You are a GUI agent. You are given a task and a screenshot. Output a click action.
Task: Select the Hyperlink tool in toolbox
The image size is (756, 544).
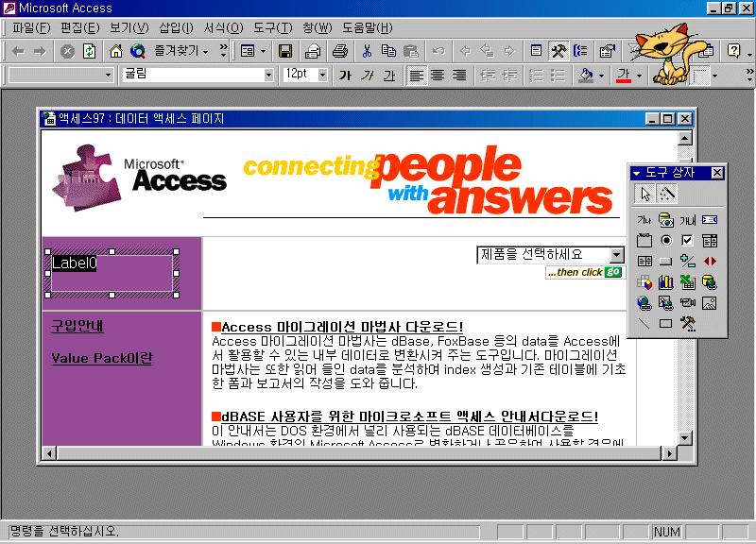click(x=644, y=303)
